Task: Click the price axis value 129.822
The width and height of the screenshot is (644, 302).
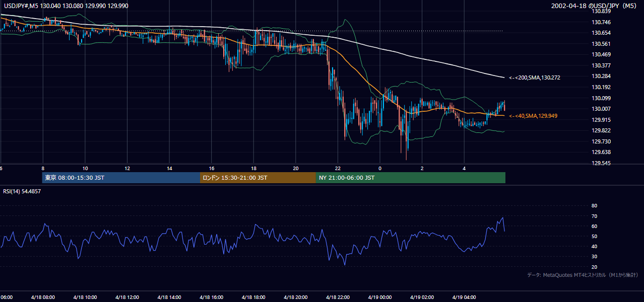Action: coord(601,130)
